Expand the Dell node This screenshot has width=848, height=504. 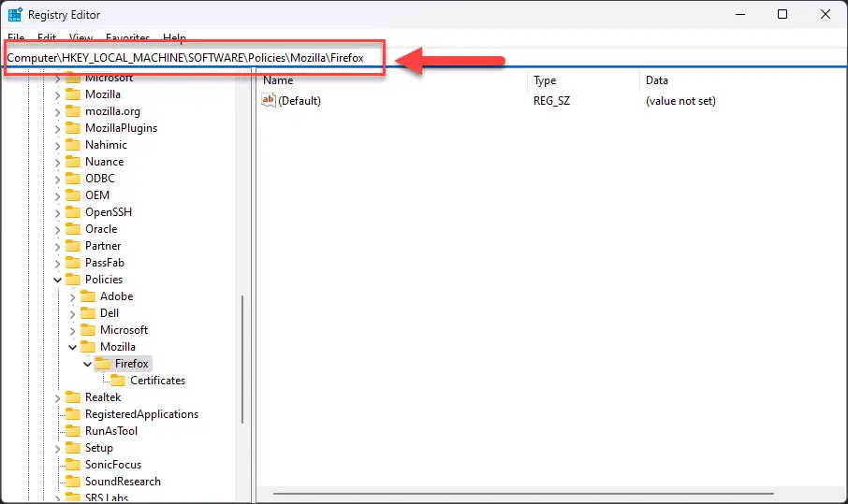[72, 313]
